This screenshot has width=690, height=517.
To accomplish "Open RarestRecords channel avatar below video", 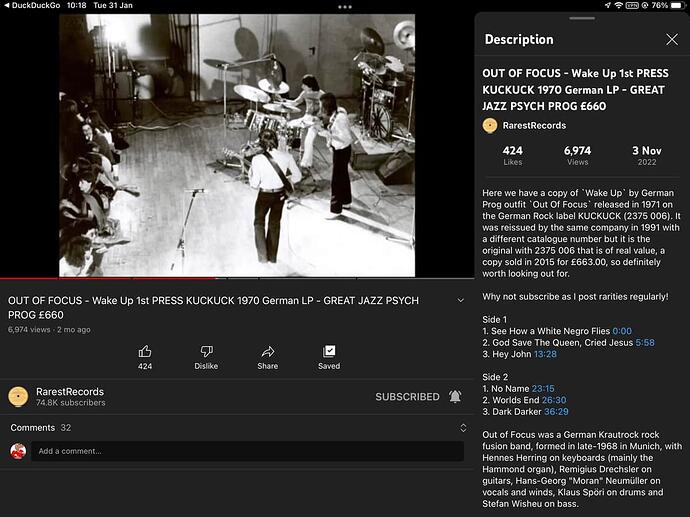I will click(x=18, y=396).
